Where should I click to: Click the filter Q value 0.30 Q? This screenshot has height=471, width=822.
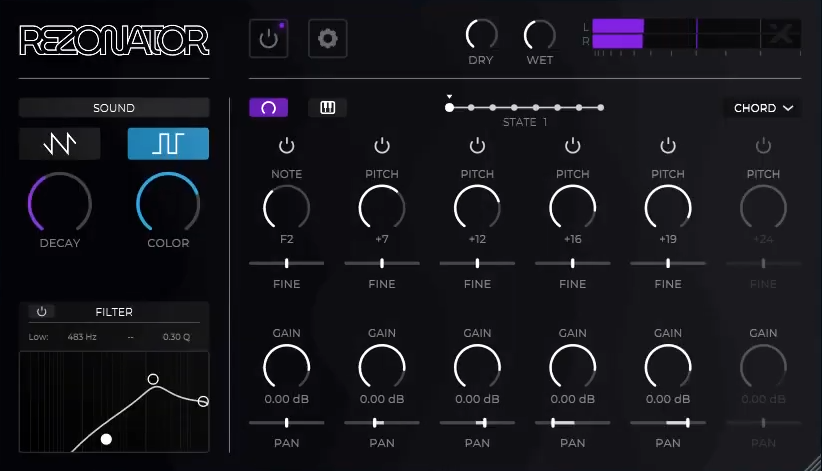[176, 337]
